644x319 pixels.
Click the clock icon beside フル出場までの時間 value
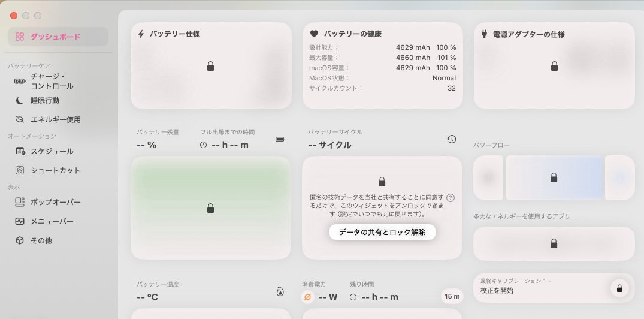pos(203,145)
